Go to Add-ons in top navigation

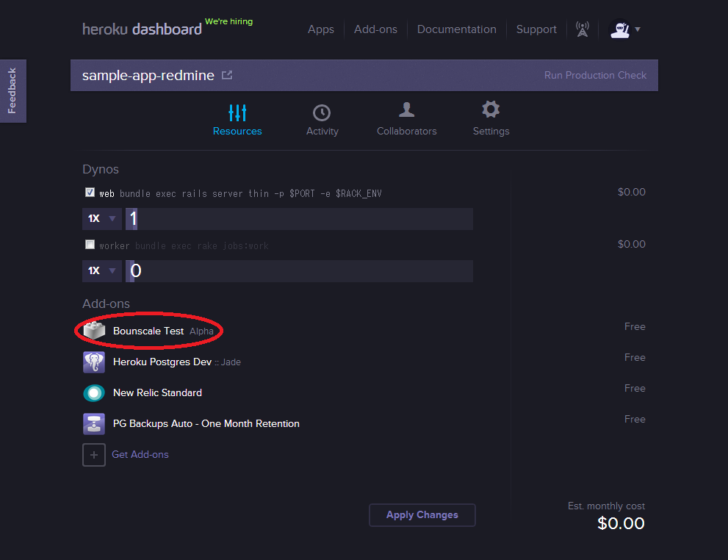point(375,29)
